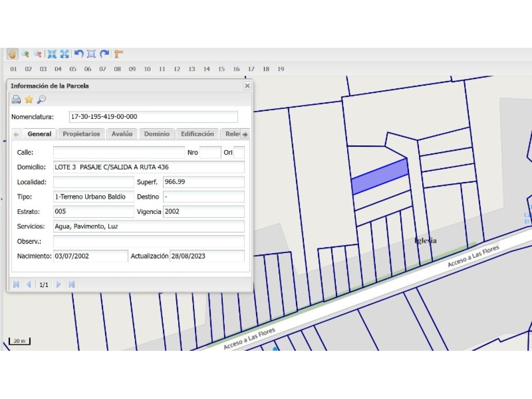Switch to the Avalúo tab
This screenshot has width=532, height=399.
coord(122,134)
